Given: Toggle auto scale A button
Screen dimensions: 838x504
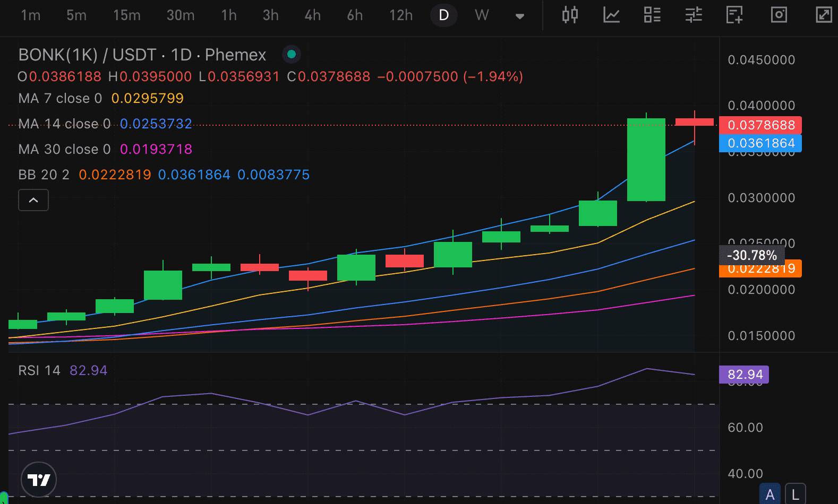Looking at the screenshot, I should (x=770, y=494).
